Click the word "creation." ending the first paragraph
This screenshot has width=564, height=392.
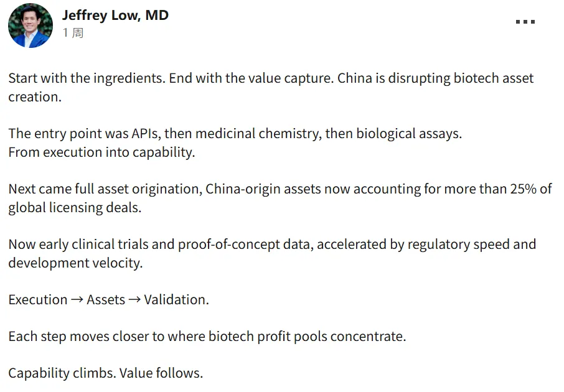click(35, 98)
